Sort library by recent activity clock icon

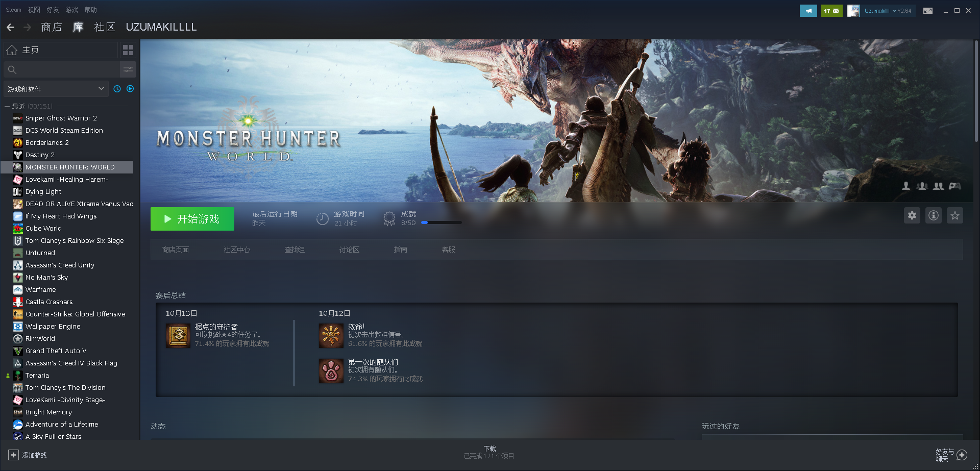tap(117, 89)
